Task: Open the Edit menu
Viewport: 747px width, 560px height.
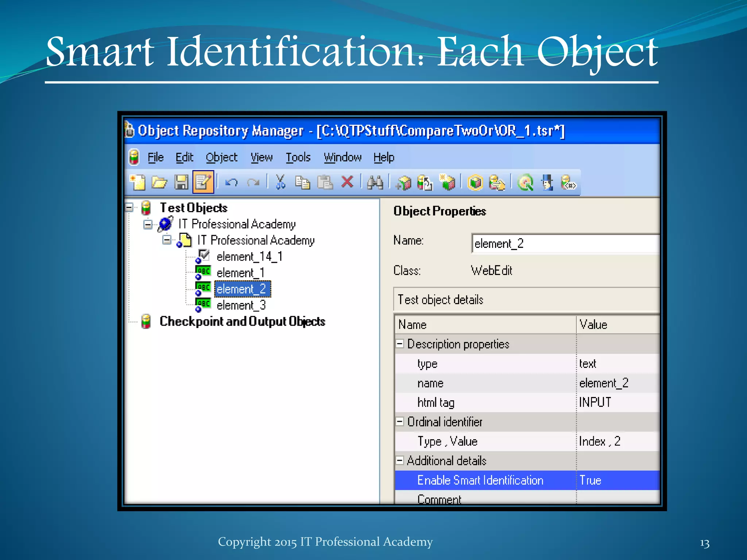Action: pyautogui.click(x=184, y=157)
